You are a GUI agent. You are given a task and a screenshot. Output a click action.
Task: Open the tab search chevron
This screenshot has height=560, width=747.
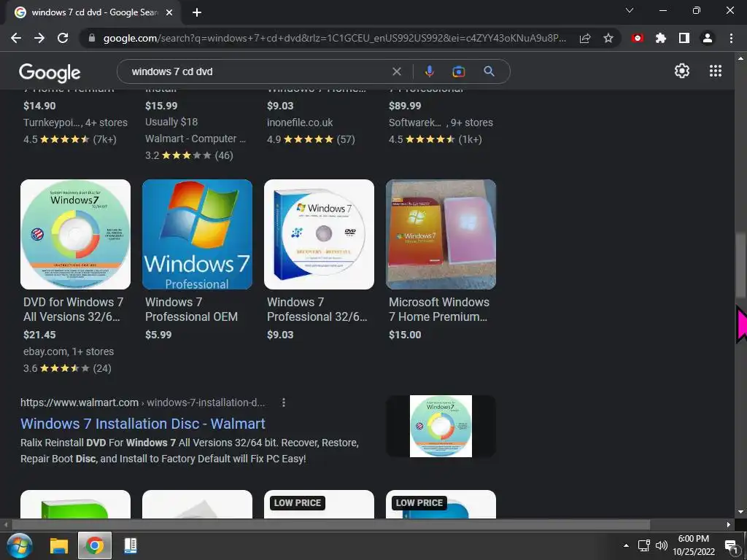coord(630,10)
